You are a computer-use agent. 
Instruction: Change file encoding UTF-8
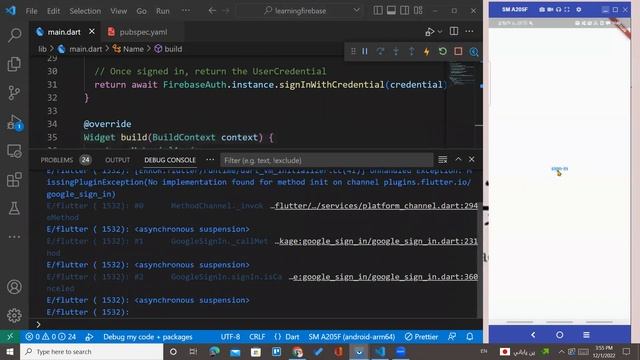coord(231,337)
